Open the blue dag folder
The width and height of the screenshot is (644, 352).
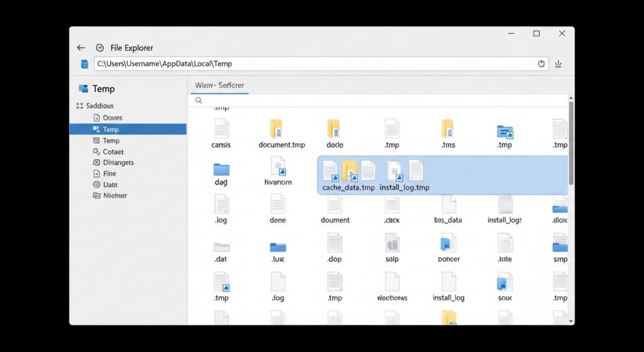(221, 169)
